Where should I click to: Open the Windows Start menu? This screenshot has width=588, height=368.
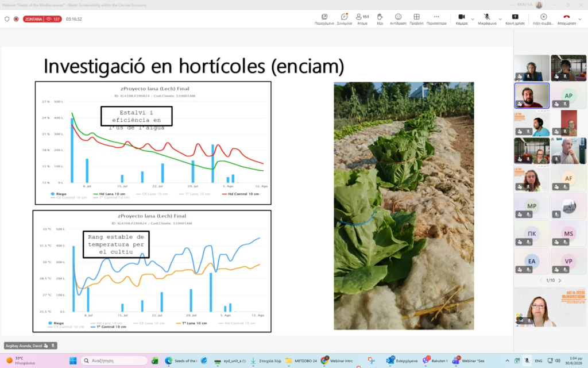73,361
